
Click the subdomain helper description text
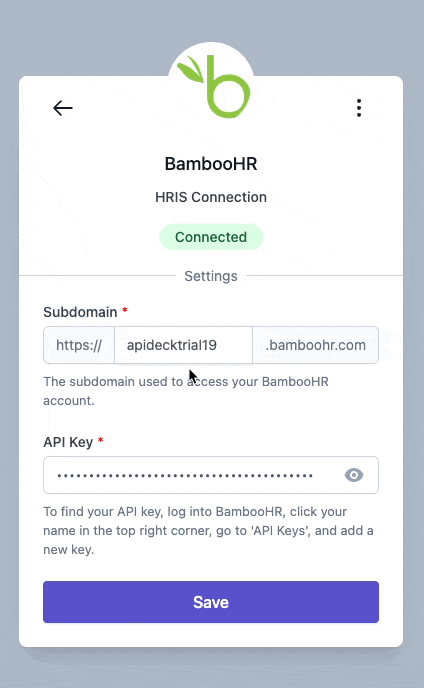(186, 391)
